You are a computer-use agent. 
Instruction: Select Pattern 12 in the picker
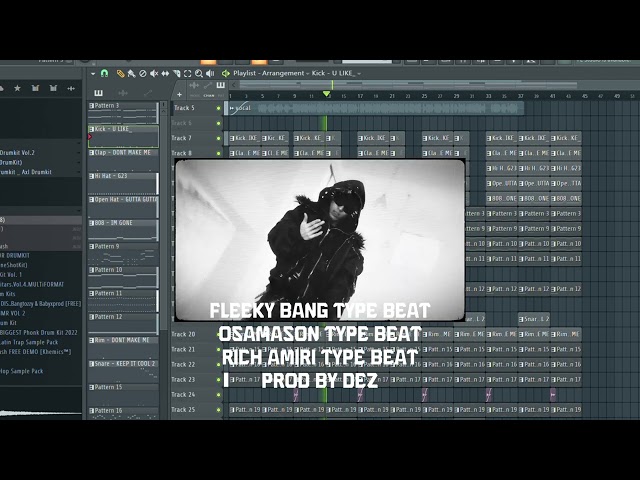pos(123,324)
